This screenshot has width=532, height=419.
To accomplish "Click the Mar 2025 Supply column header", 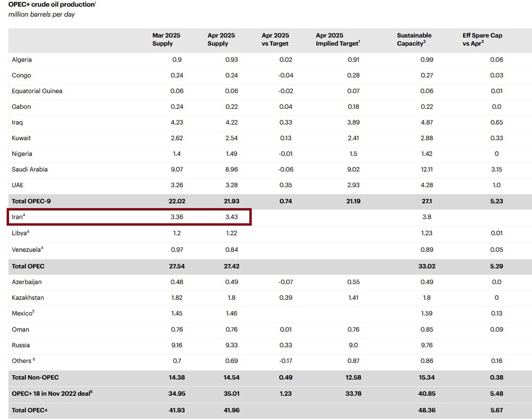I will pyautogui.click(x=166, y=39).
